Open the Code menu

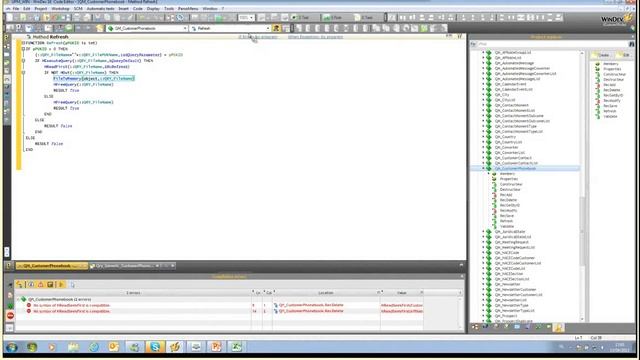138,8
